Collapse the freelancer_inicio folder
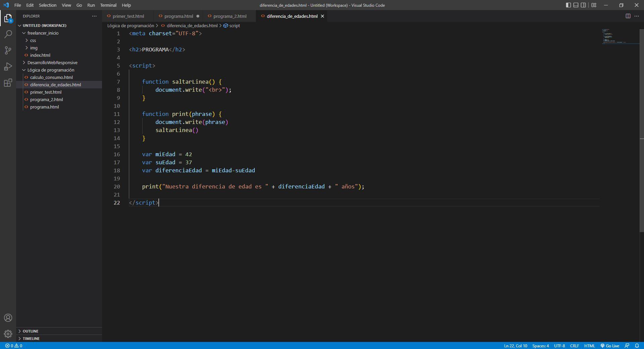Viewport: 644px width, 349px height. (59, 33)
